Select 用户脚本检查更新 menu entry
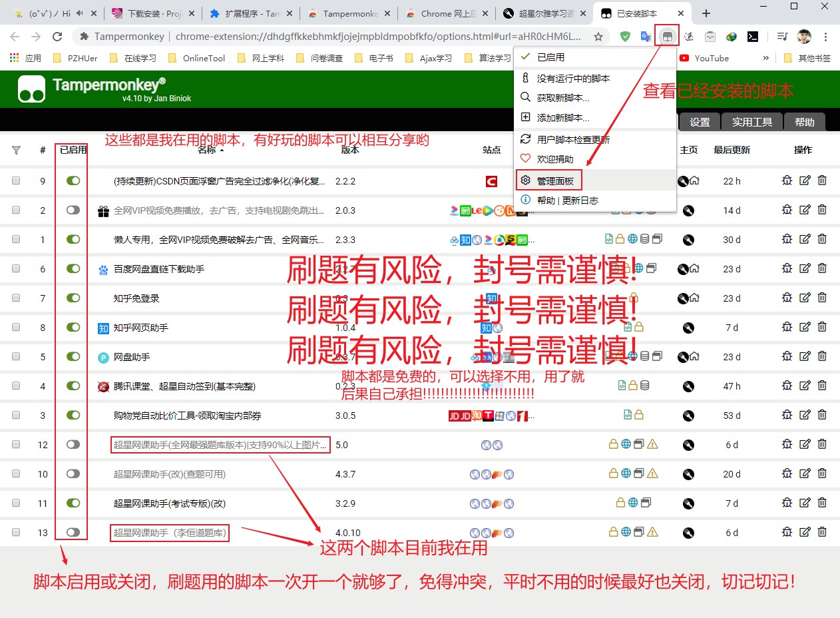The height and width of the screenshot is (618, 840). click(595, 139)
